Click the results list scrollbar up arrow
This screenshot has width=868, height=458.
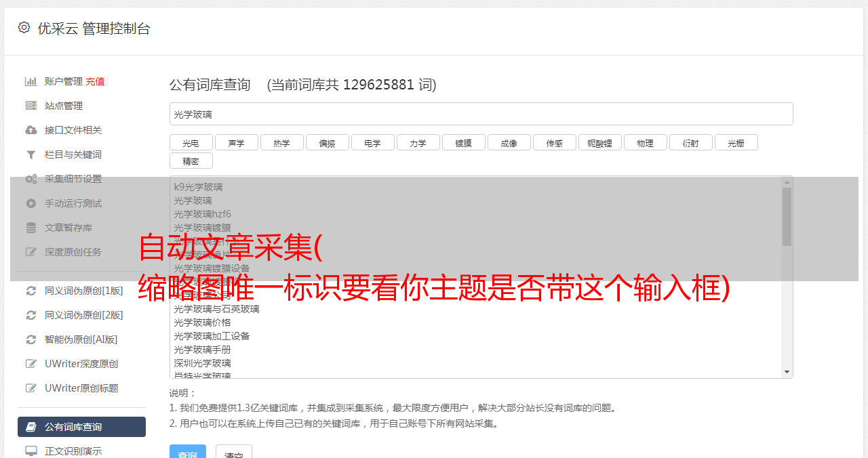point(787,182)
